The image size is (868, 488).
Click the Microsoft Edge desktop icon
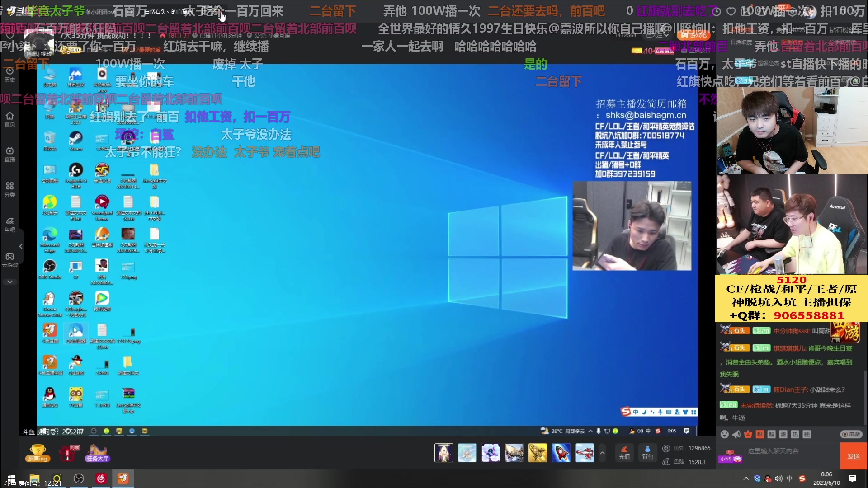coord(50,240)
